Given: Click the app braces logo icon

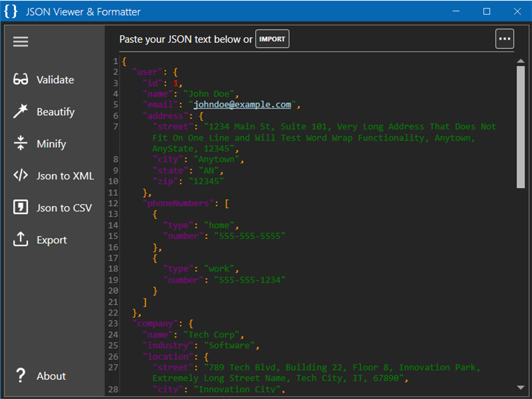Looking at the screenshot, I should (x=11, y=11).
